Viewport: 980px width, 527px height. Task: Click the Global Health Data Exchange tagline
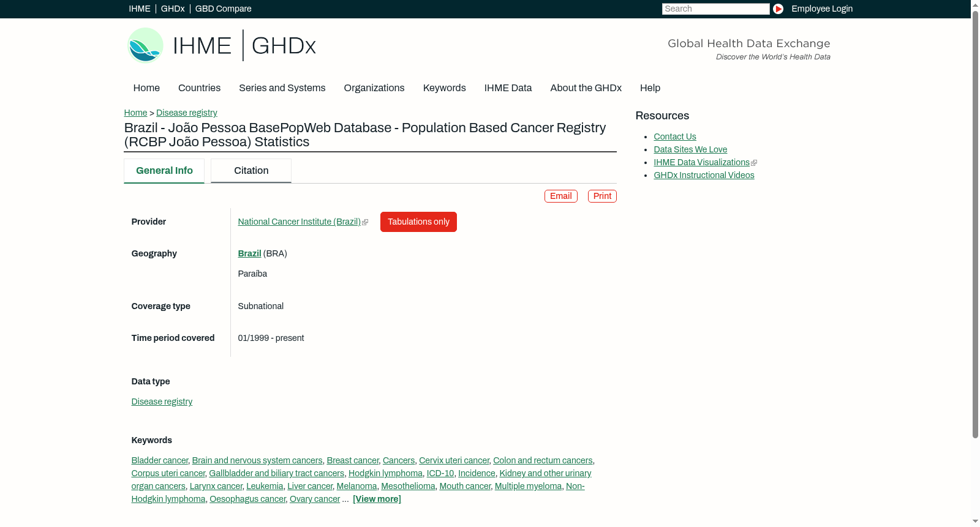point(748,43)
